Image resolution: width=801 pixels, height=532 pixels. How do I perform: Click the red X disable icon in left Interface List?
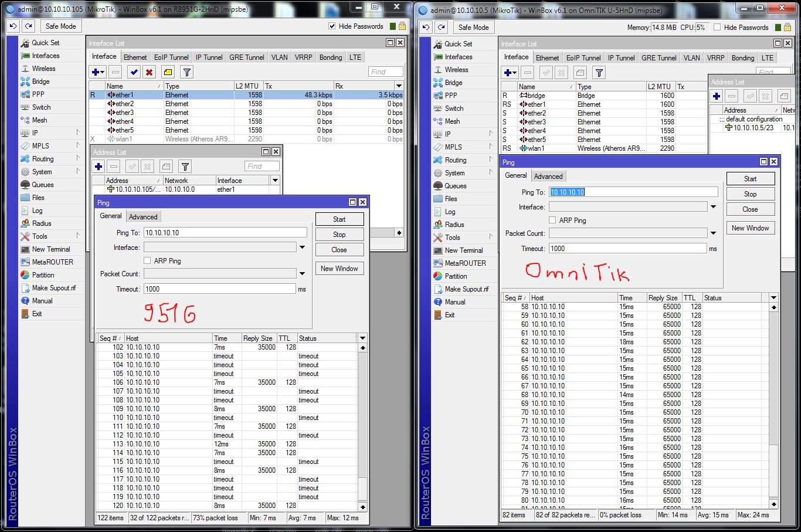point(150,72)
